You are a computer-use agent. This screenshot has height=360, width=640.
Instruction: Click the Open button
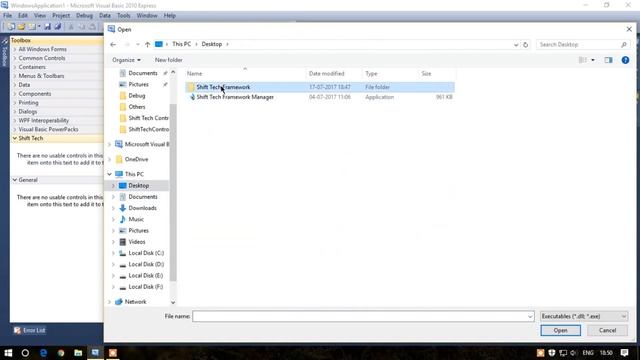click(x=560, y=330)
